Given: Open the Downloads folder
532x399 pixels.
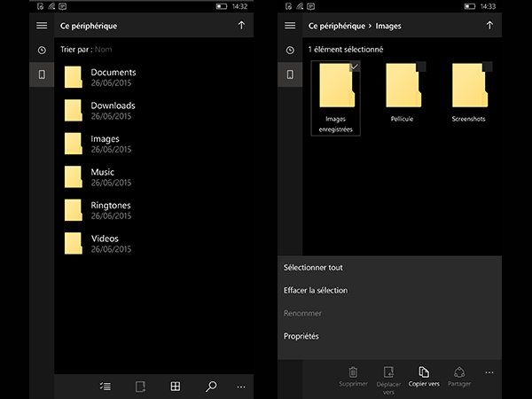Looking at the screenshot, I should point(113,106).
